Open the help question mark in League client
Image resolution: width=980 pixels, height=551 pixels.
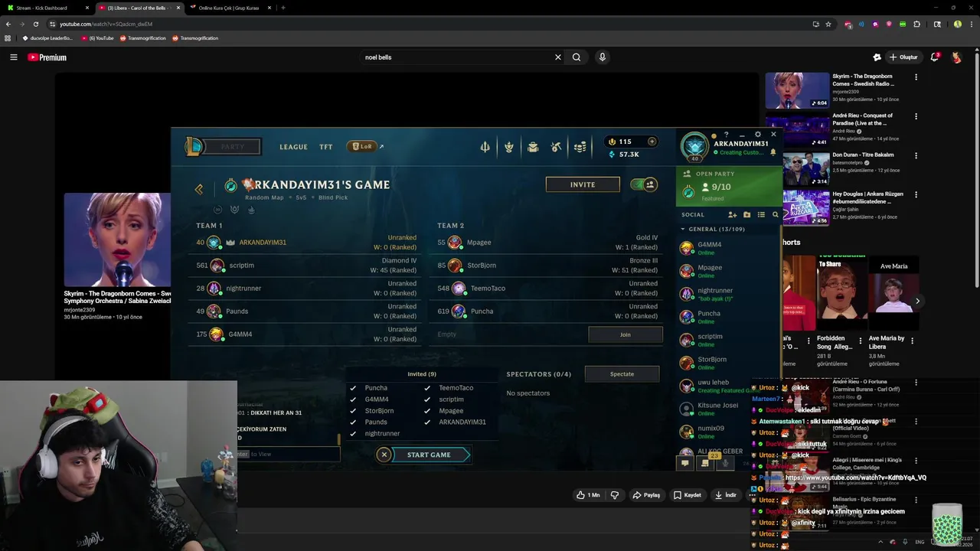[727, 135]
